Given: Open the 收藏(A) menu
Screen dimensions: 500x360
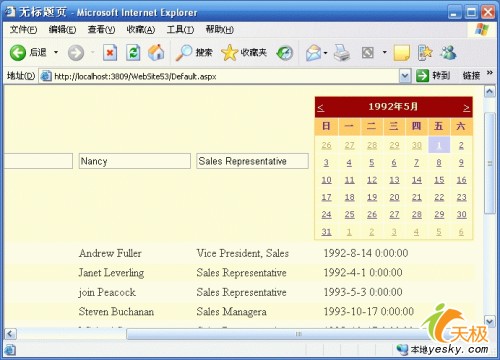Looking at the screenshot, I should pos(141,30).
